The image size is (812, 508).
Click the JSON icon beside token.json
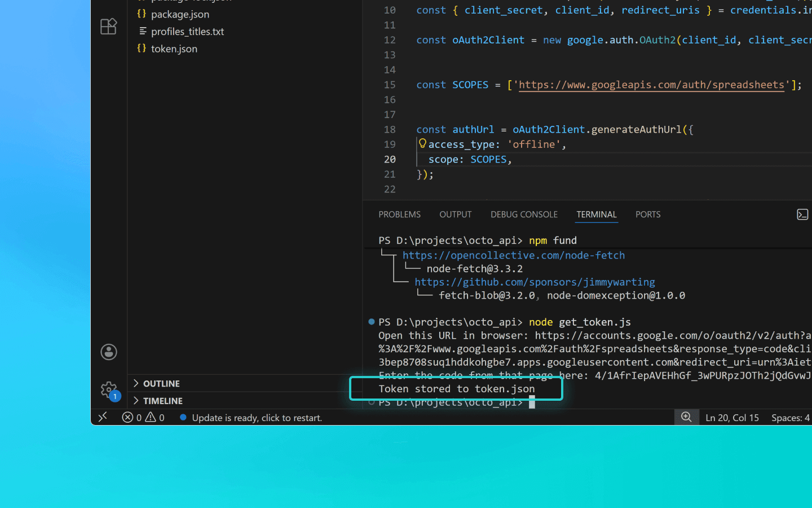pyautogui.click(x=142, y=49)
